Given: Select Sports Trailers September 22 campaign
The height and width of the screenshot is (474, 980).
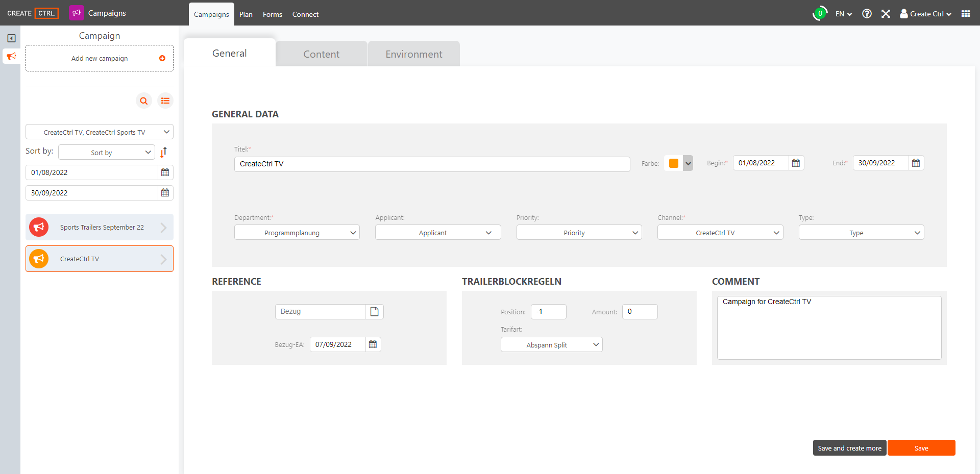Looking at the screenshot, I should [x=100, y=227].
